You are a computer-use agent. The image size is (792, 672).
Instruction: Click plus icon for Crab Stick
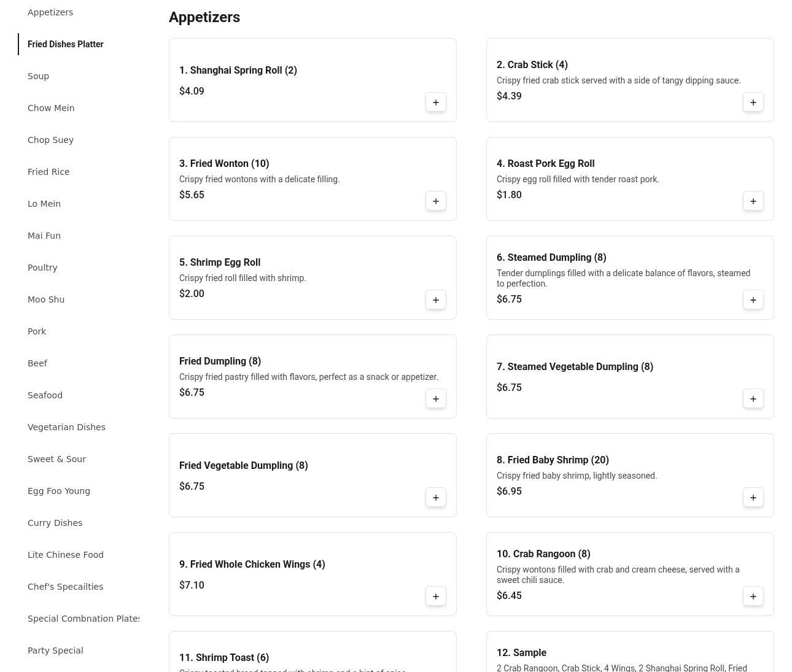point(753,102)
